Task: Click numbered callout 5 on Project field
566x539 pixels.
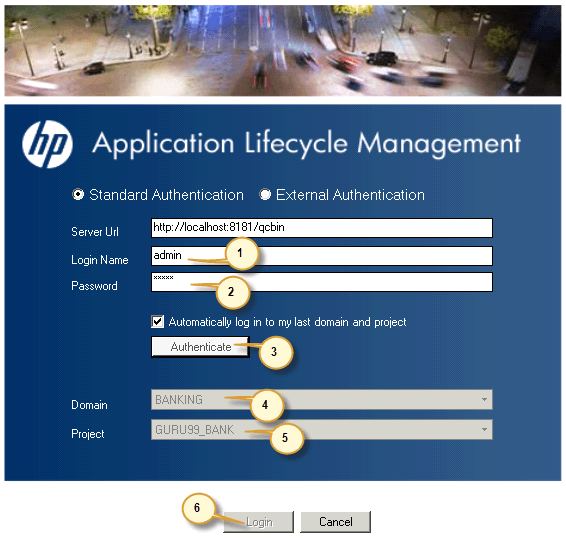Action: pyautogui.click(x=287, y=438)
